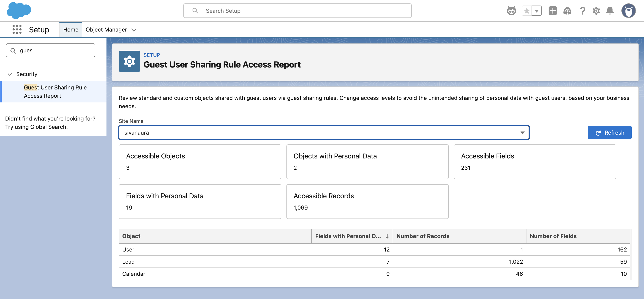Click the Quick Find box containing gues
Image resolution: width=644 pixels, height=299 pixels.
(50, 50)
